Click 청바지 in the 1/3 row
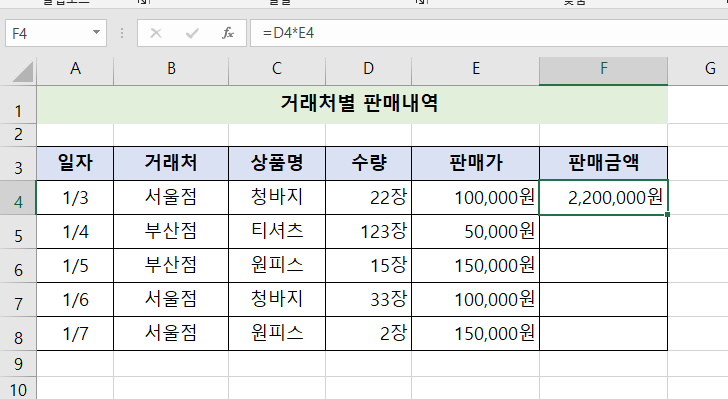Image resolution: width=728 pixels, height=399 pixels. (277, 197)
